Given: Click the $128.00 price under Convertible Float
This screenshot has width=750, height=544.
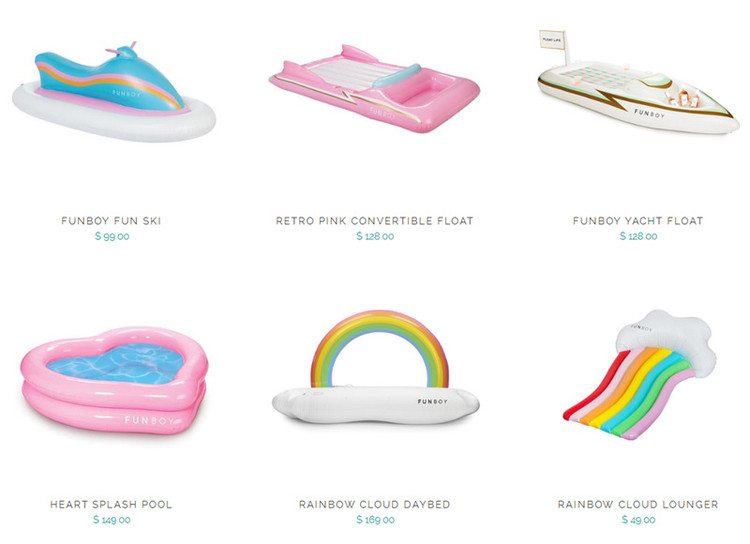Looking at the screenshot, I should [x=375, y=236].
